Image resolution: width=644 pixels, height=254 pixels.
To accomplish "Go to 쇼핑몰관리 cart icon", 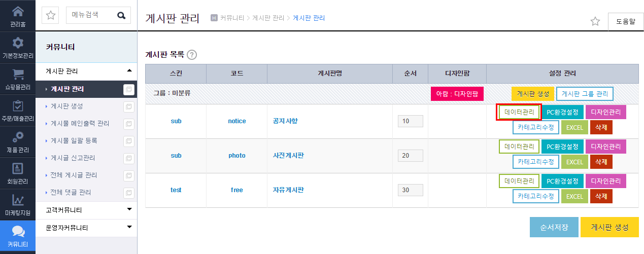I will [x=18, y=74].
